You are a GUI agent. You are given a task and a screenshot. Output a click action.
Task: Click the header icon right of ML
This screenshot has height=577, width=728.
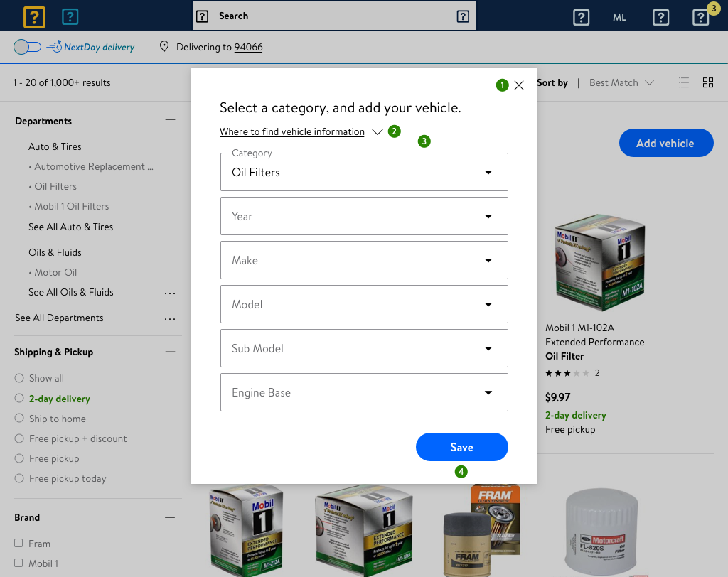660,18
